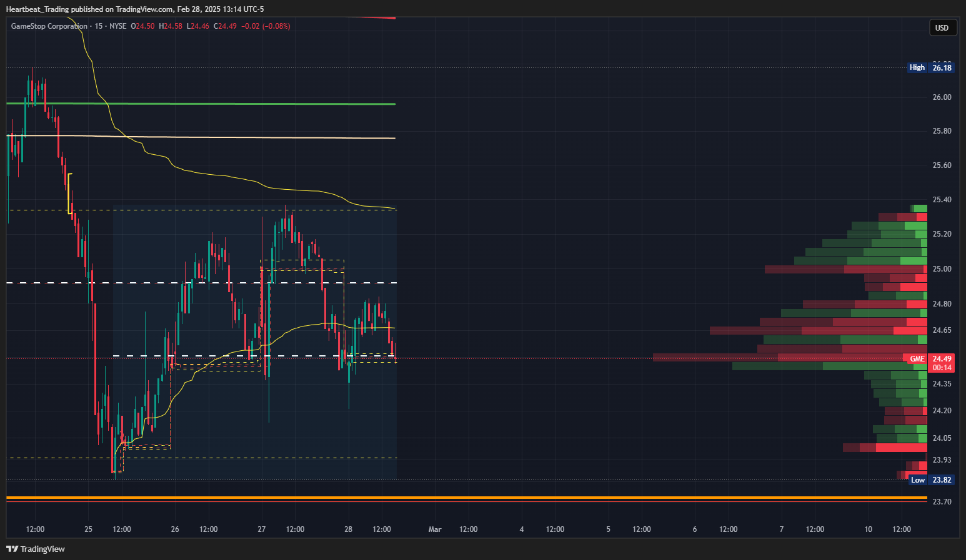Select the high value H24.58
The height and width of the screenshot is (560, 966).
[x=171, y=26]
